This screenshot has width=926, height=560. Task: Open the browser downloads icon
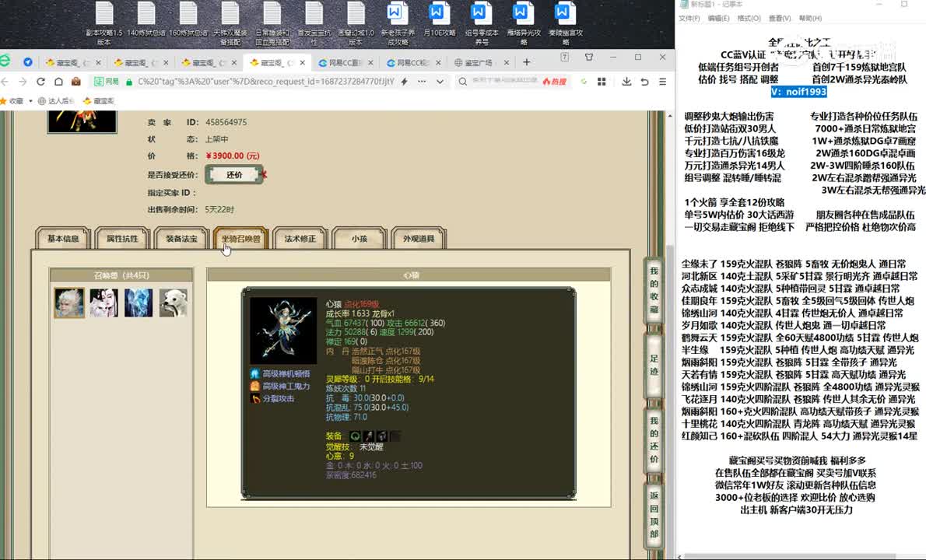pyautogui.click(x=626, y=82)
